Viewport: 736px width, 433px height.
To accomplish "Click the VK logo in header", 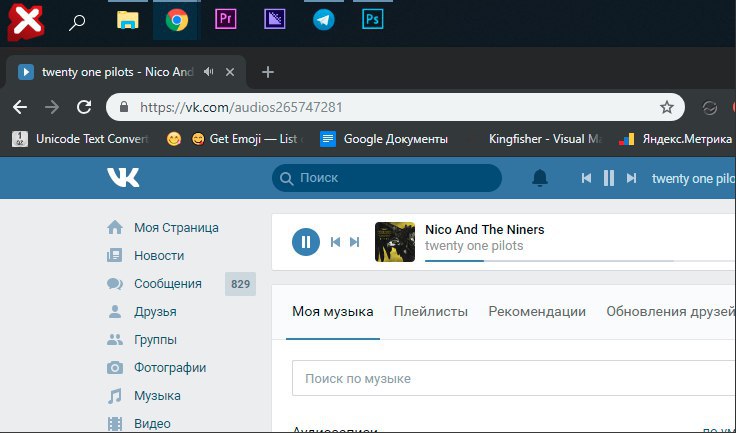I will point(123,178).
